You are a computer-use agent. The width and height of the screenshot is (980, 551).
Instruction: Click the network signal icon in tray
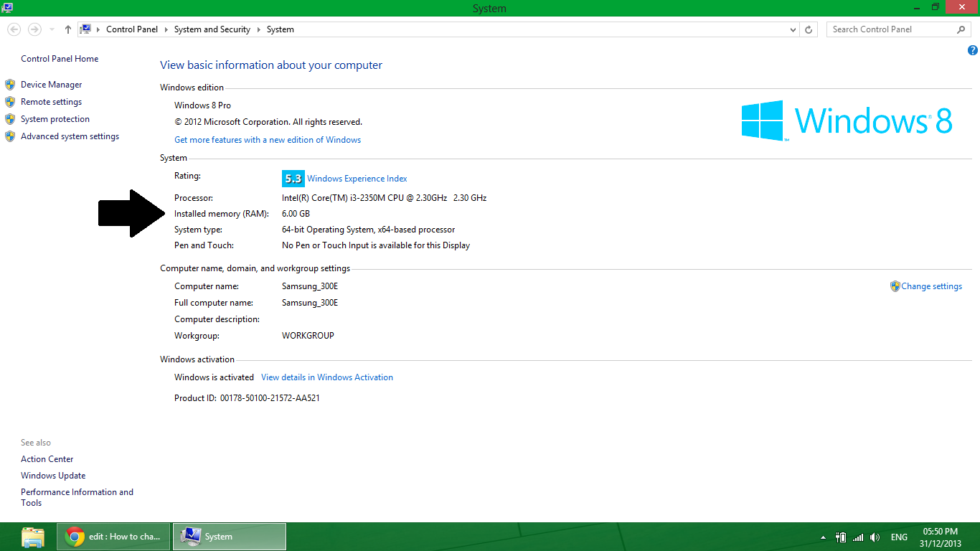tap(857, 536)
